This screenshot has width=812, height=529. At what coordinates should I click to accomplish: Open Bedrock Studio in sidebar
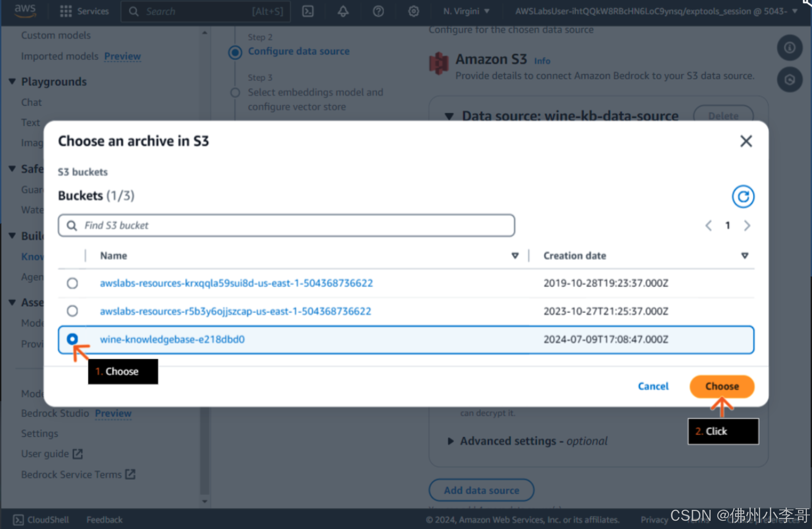pyautogui.click(x=55, y=413)
